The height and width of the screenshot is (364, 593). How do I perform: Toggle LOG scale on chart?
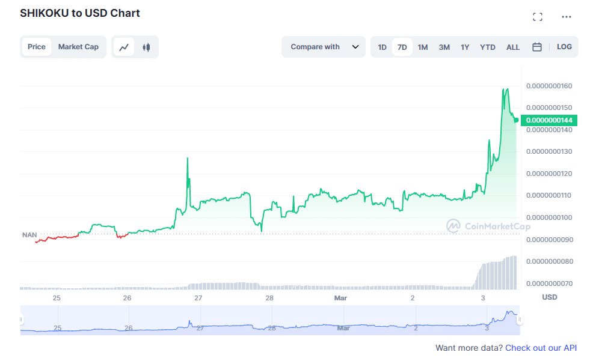(564, 47)
